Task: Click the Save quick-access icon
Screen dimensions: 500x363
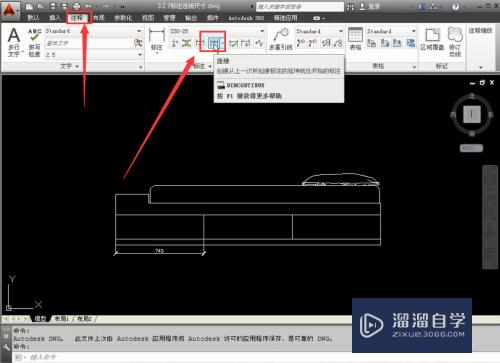Action: coord(53,6)
